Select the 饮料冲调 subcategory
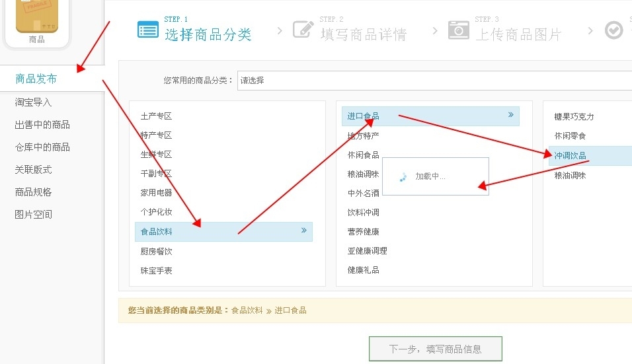Screen dimensions: 632x364 point(363,213)
